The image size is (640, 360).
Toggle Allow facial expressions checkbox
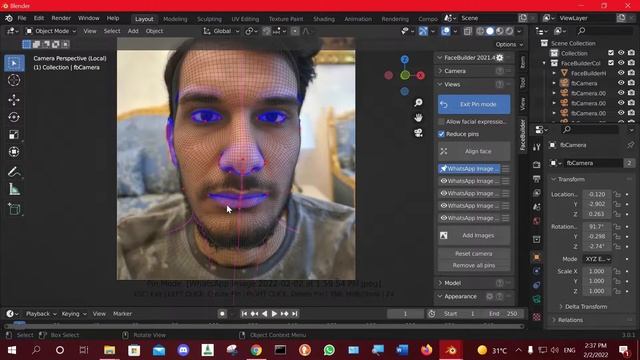click(x=441, y=122)
